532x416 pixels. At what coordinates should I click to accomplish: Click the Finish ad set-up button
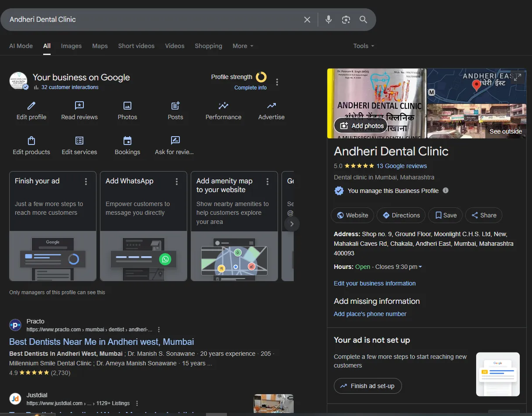click(367, 386)
